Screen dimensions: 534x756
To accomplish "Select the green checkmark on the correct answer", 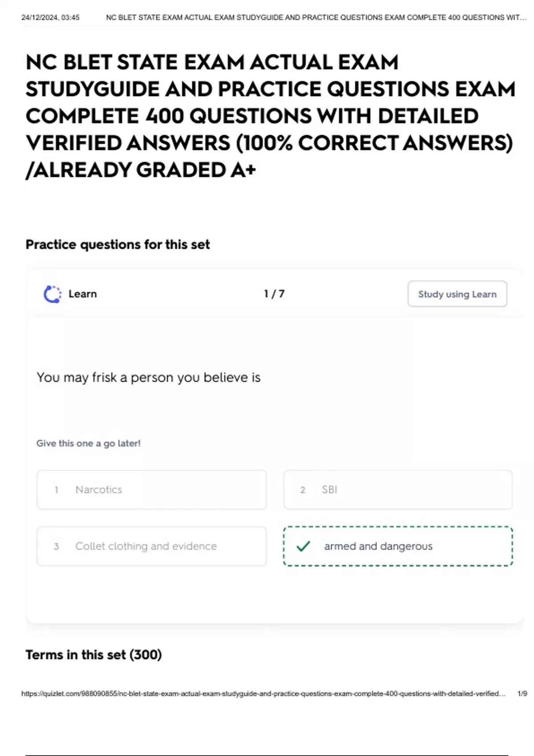I will pyautogui.click(x=304, y=547).
